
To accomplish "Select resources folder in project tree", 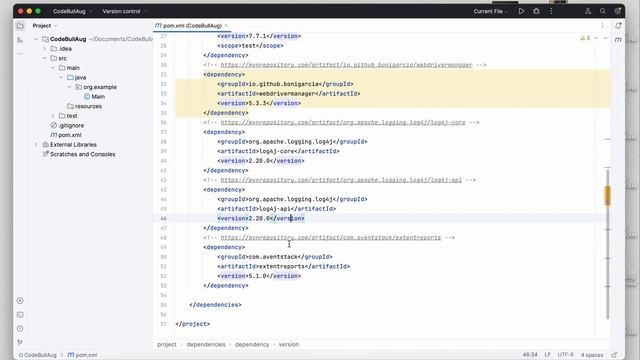I will pos(84,106).
